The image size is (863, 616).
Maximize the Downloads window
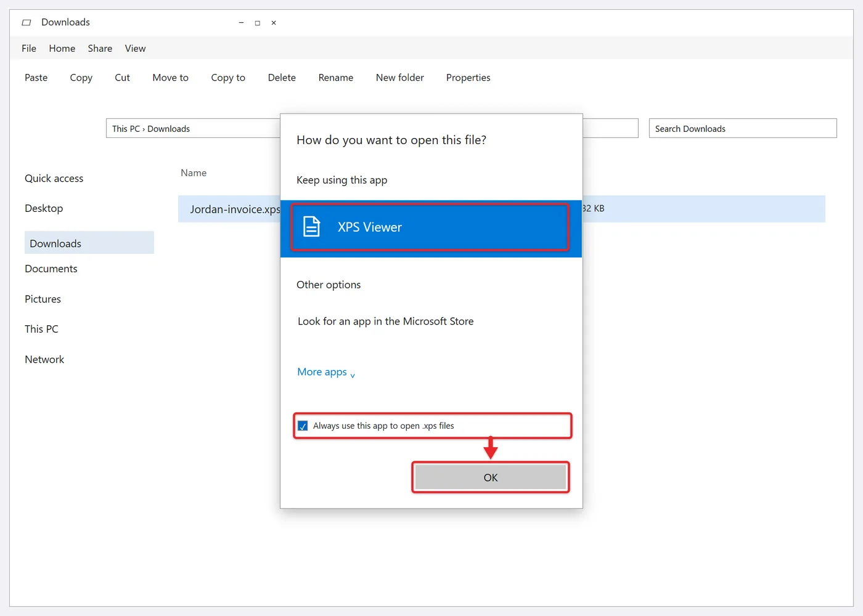pyautogui.click(x=258, y=23)
